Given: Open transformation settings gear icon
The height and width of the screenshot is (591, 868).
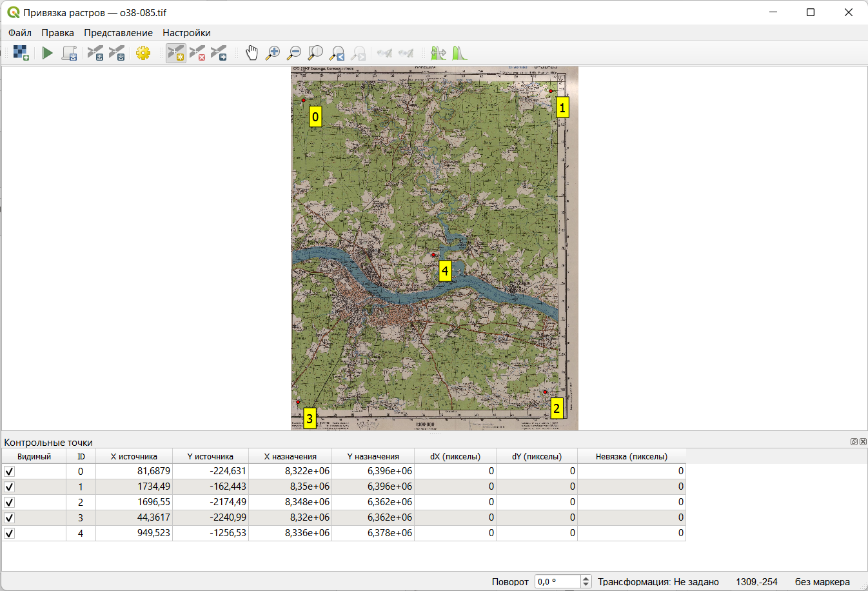Looking at the screenshot, I should [x=143, y=53].
